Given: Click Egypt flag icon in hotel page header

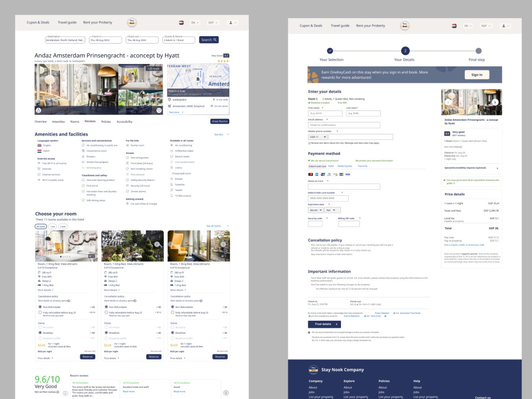Looking at the screenshot, I should tap(181, 23).
